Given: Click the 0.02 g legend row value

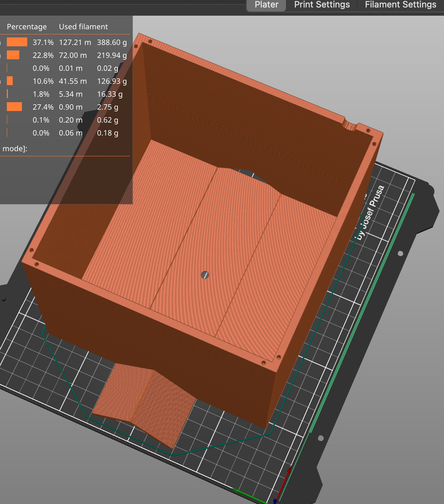Looking at the screenshot, I should 108,68.
